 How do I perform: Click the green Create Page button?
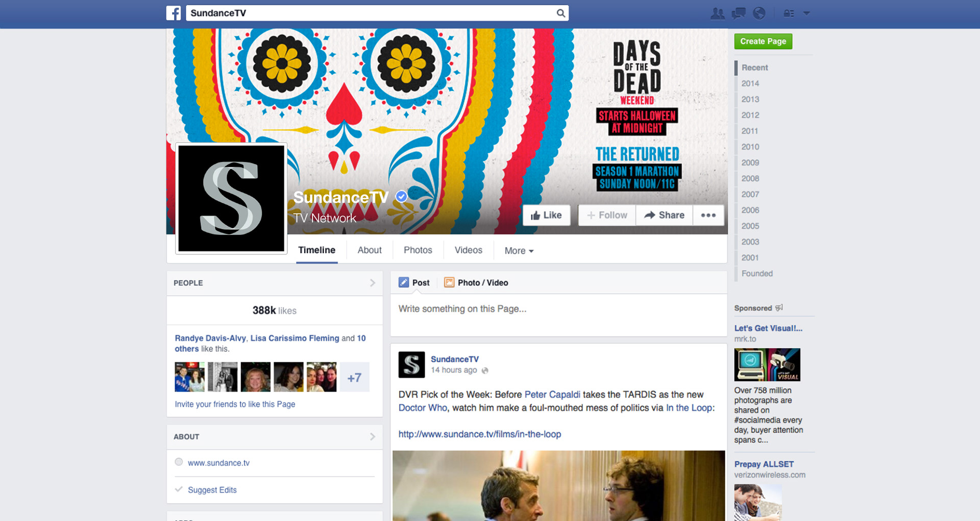763,41
